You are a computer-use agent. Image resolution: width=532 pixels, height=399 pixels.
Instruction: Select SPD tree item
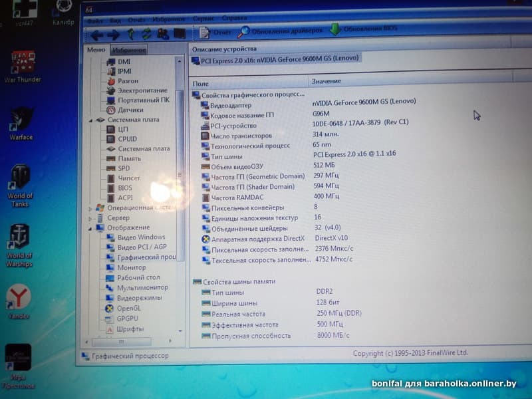(x=118, y=168)
